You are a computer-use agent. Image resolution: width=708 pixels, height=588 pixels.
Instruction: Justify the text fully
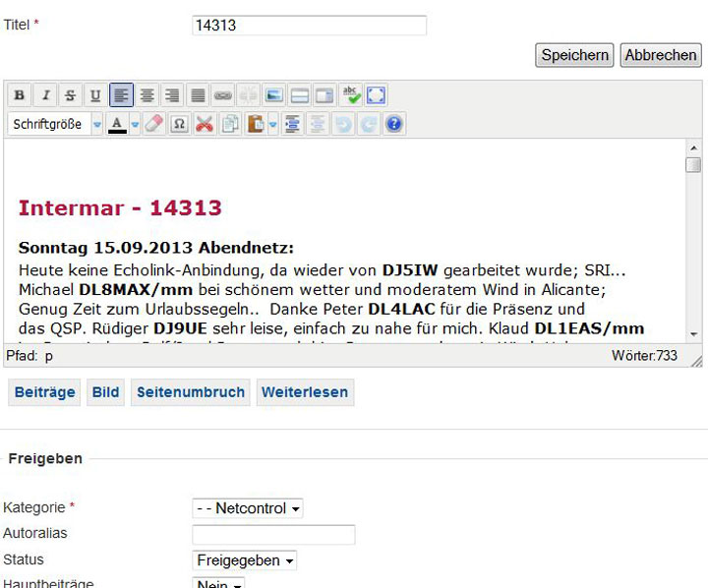click(x=198, y=94)
